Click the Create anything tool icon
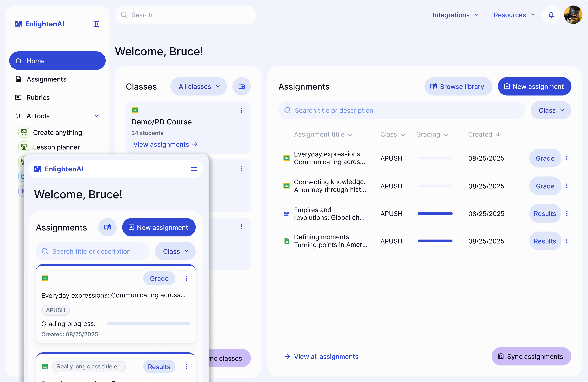Image resolution: width=588 pixels, height=382 pixels. [x=24, y=132]
